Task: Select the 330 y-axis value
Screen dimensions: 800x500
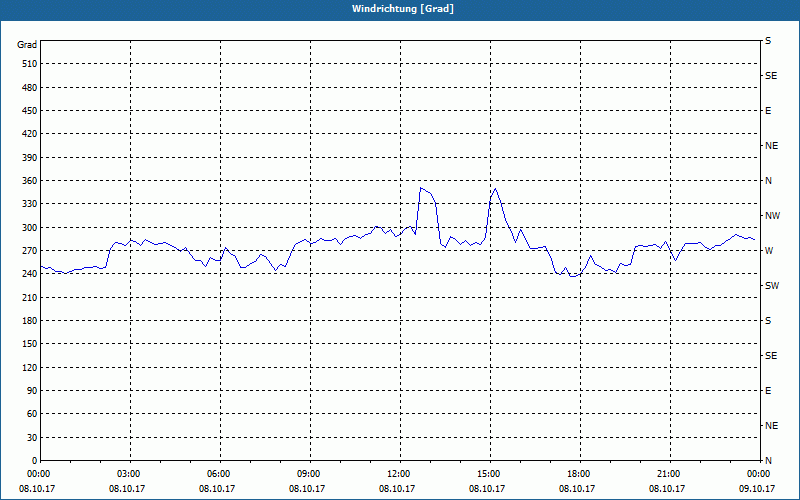Action: pos(30,204)
